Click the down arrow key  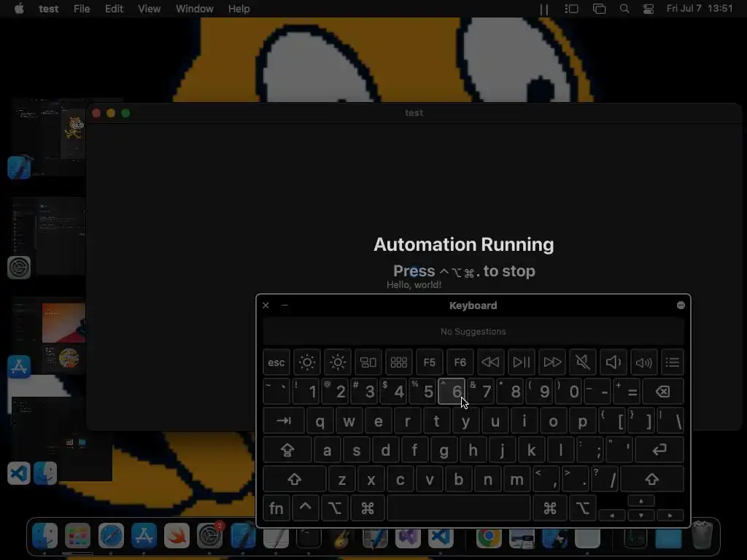(641, 516)
